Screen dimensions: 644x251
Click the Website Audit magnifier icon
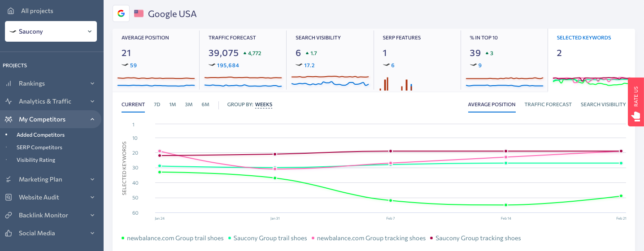pos(9,197)
